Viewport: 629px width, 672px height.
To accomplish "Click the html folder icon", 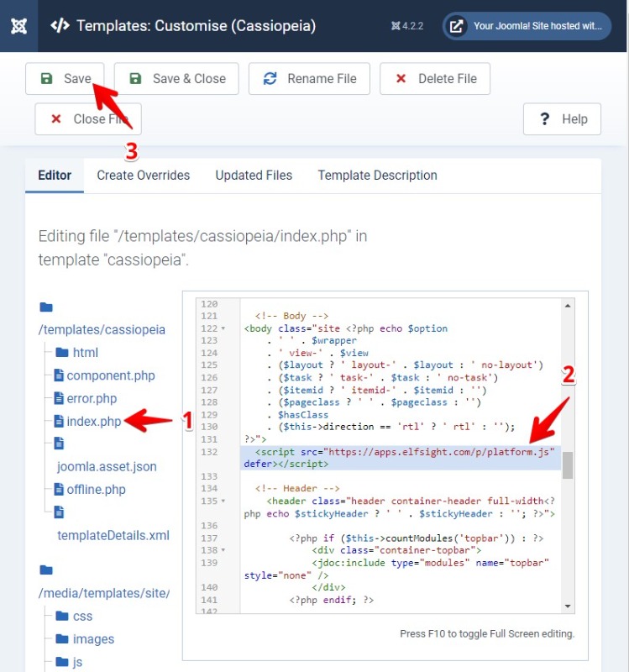I will point(62,352).
